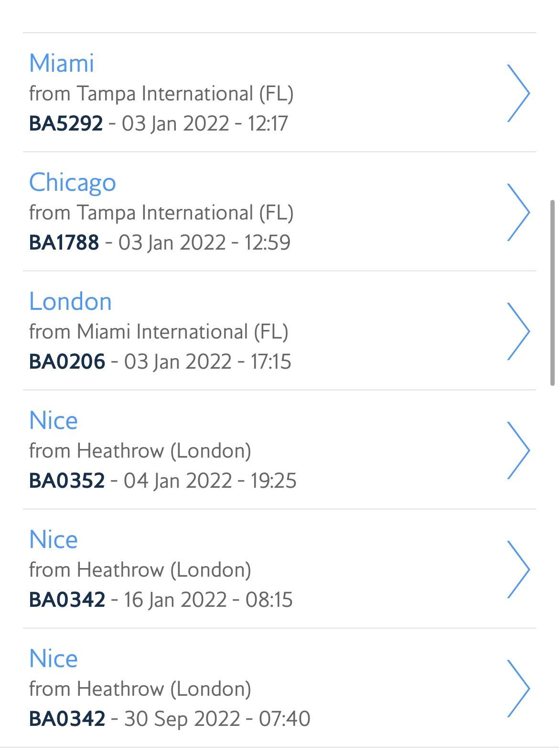Tap the chevron arrow for Chicago flight BA1788
The height and width of the screenshot is (756, 559).
point(518,212)
